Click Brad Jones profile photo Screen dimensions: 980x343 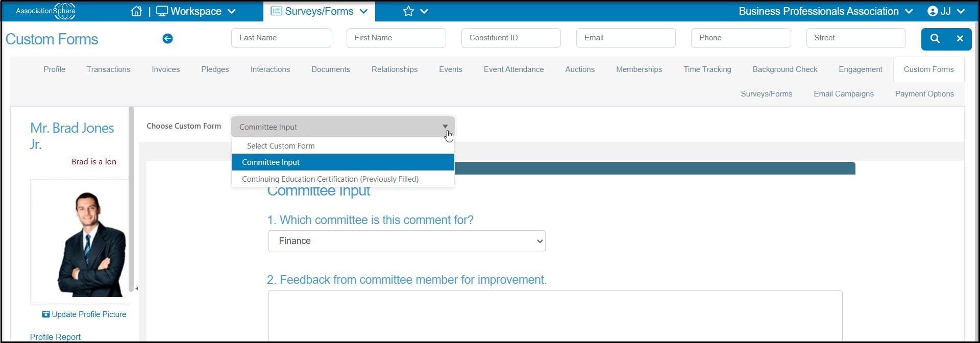click(x=90, y=244)
